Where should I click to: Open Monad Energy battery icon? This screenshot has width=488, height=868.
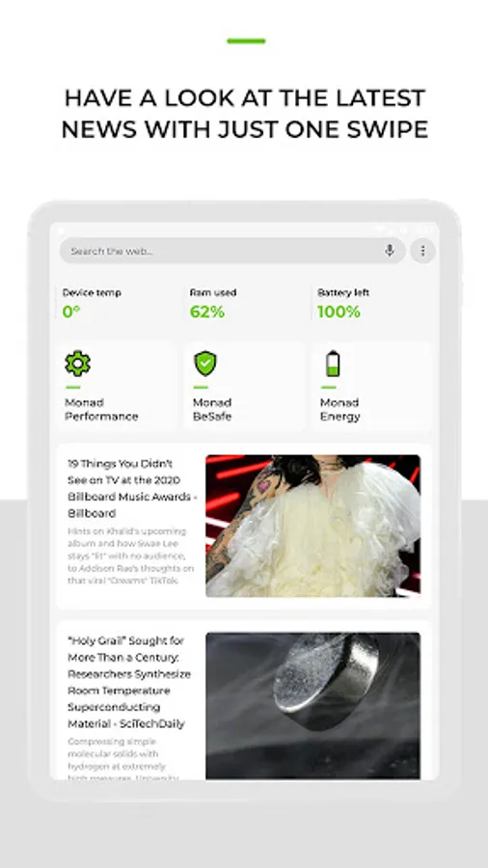pos(333,364)
